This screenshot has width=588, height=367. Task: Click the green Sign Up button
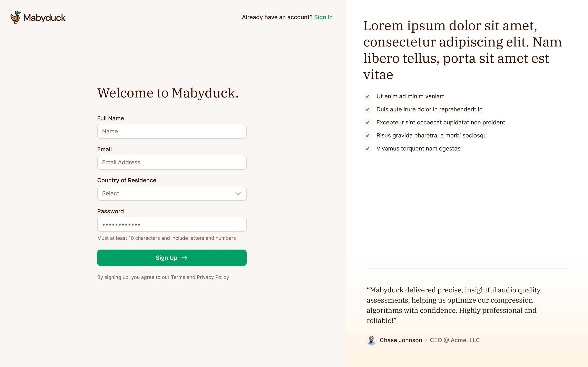pos(172,258)
